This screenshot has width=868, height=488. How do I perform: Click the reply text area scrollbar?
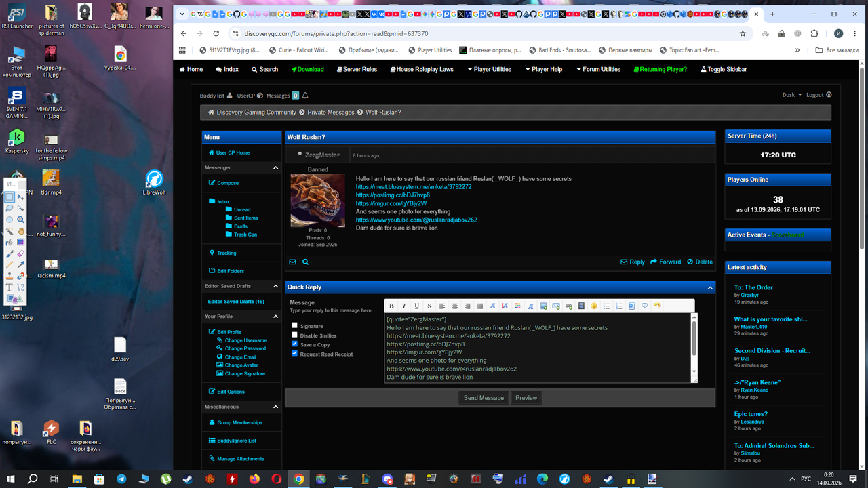(694, 338)
